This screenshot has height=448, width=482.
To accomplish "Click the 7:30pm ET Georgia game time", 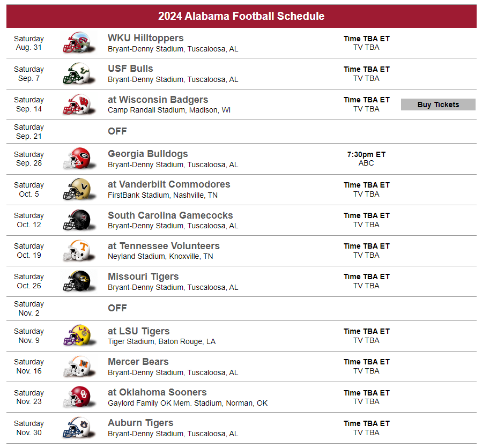I will [366, 154].
